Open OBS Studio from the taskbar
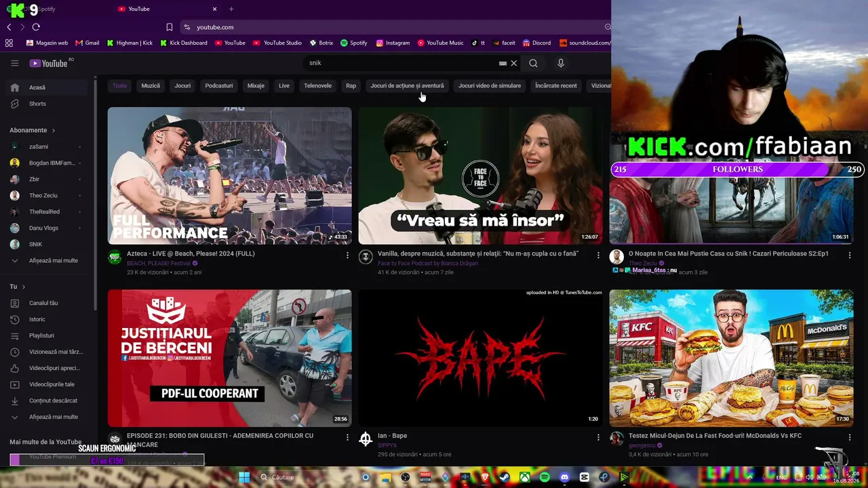This screenshot has height=488, width=868. pos(406,477)
